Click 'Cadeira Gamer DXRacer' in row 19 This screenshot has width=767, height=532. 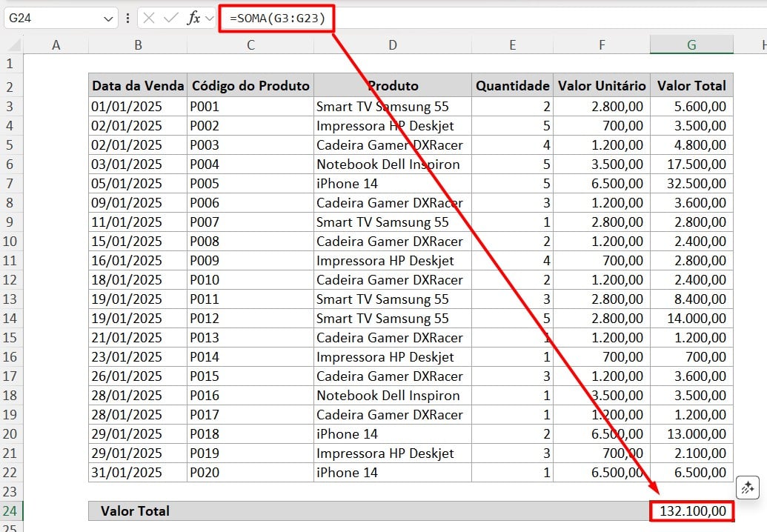(393, 415)
